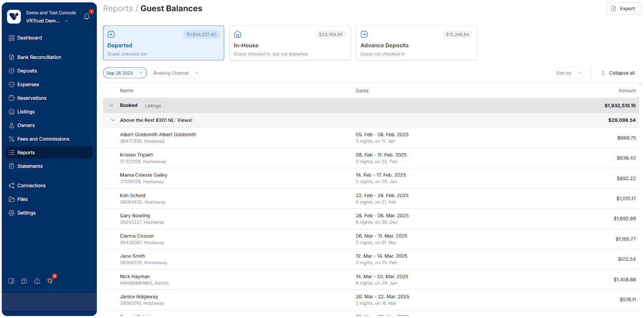The height and width of the screenshot is (318, 644).
Task: Click the VRTrust logo icon
Action: coord(14,17)
